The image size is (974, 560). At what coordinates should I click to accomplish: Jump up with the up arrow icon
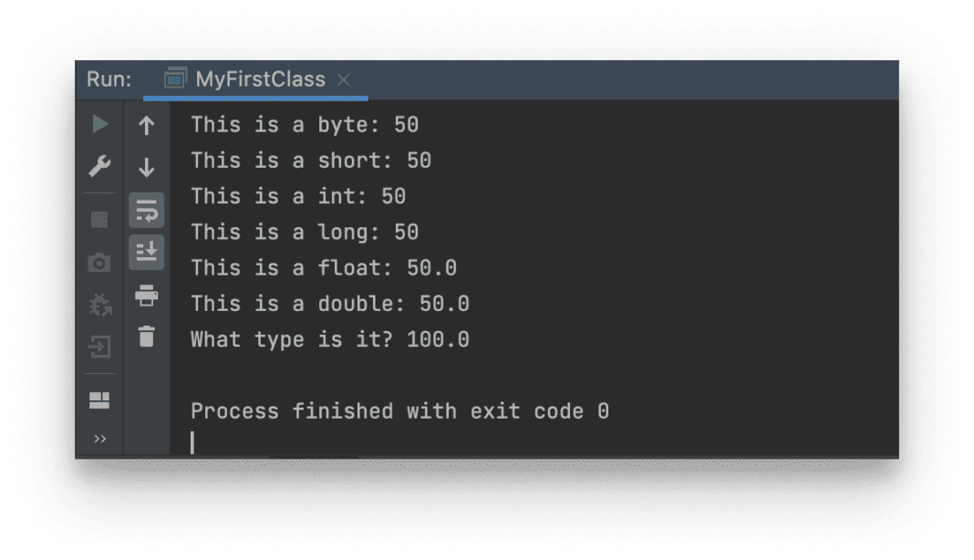pos(146,125)
